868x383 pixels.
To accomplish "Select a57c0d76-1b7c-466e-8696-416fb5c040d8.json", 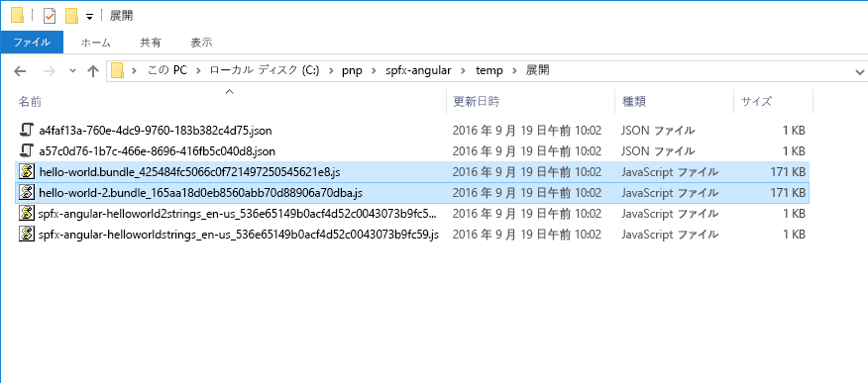I will tap(158, 151).
